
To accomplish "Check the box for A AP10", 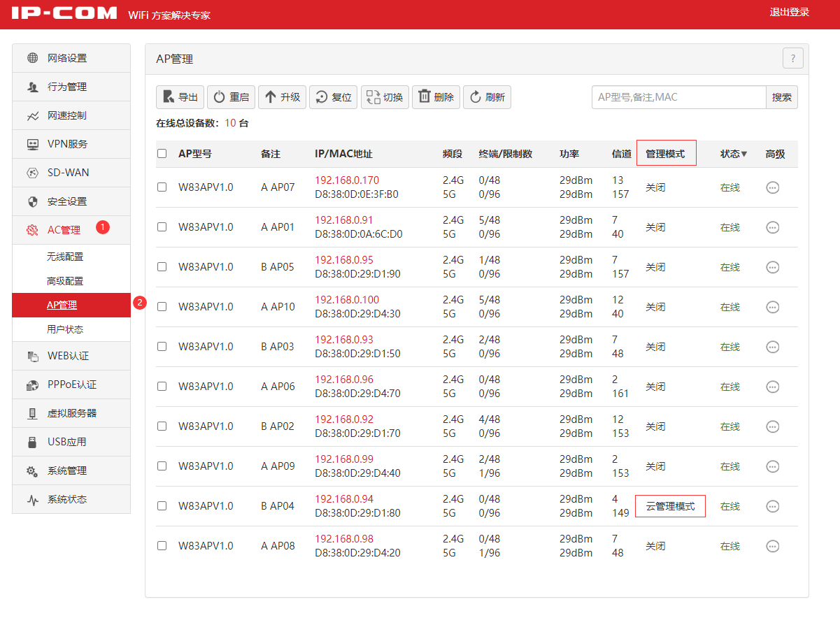I will click(162, 307).
